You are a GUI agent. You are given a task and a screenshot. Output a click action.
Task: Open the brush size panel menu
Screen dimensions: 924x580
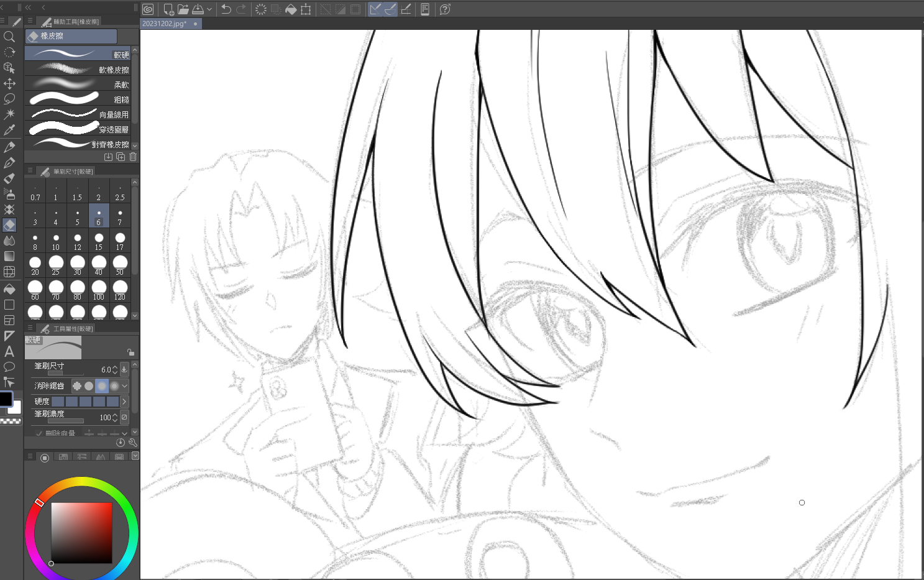point(30,171)
